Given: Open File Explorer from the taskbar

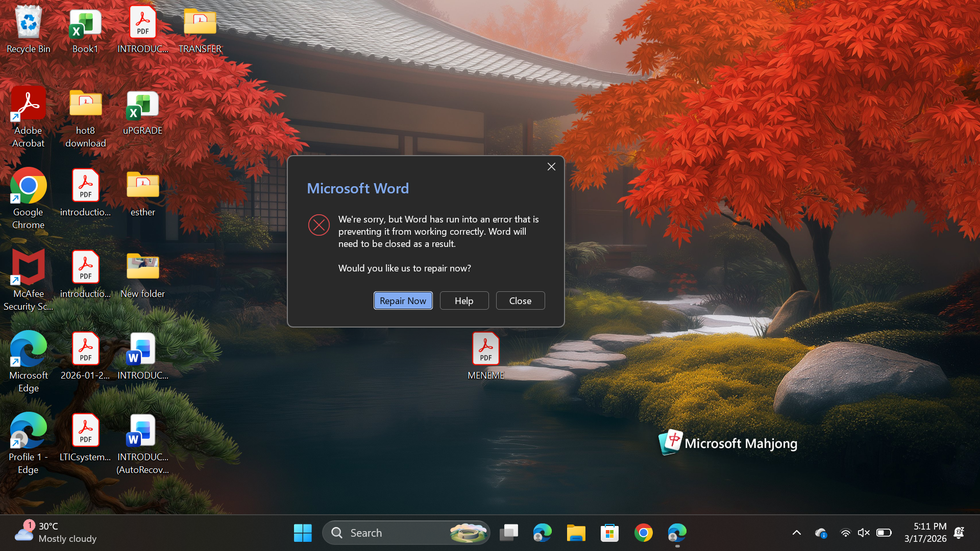Looking at the screenshot, I should (x=576, y=533).
